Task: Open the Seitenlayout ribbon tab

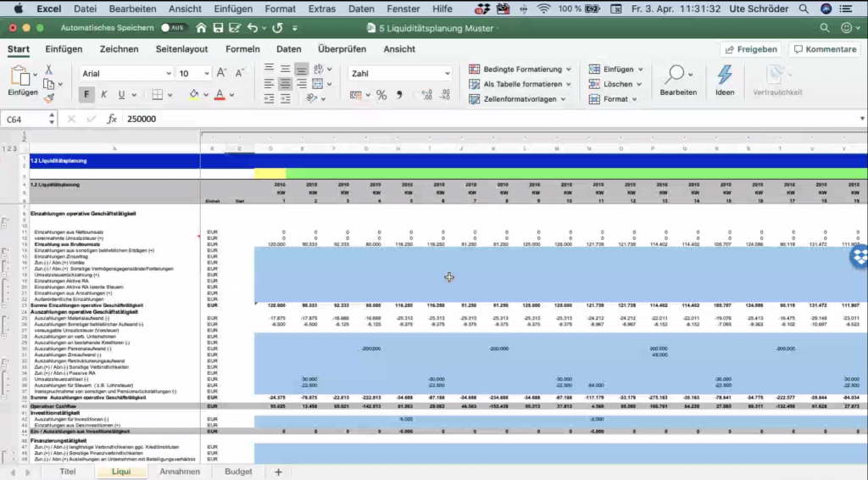Action: (181, 49)
